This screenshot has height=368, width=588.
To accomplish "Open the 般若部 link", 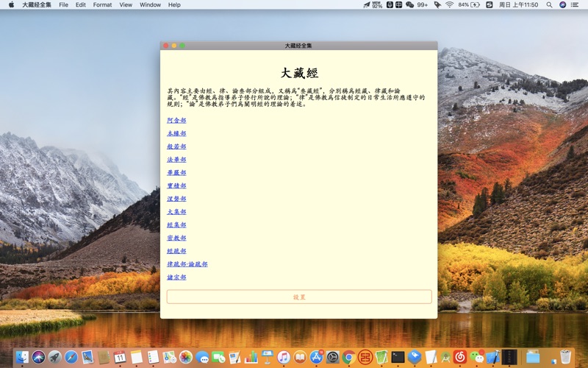I will pos(176,146).
